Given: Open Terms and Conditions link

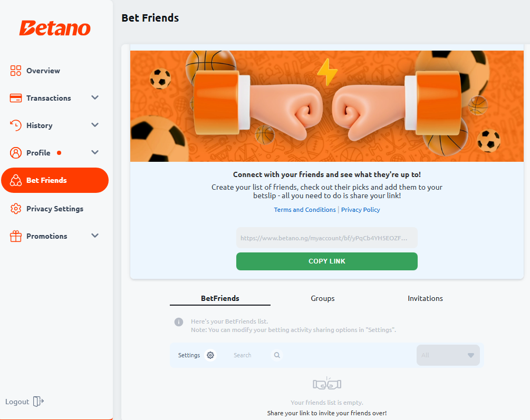Looking at the screenshot, I should coord(304,210).
